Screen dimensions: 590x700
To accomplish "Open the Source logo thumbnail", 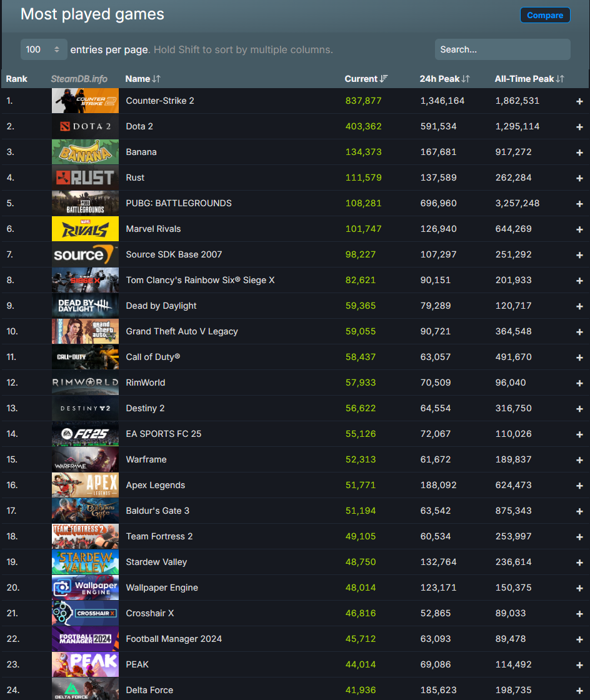I will (85, 254).
